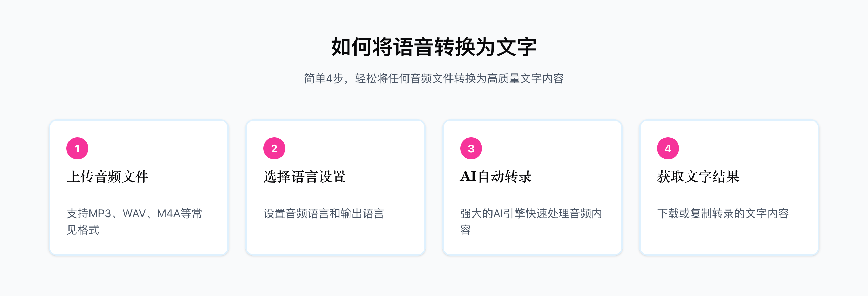Image resolution: width=868 pixels, height=296 pixels.
Task: Click the '设置音频语言和输出语言' description text
Action: pyautogui.click(x=324, y=213)
